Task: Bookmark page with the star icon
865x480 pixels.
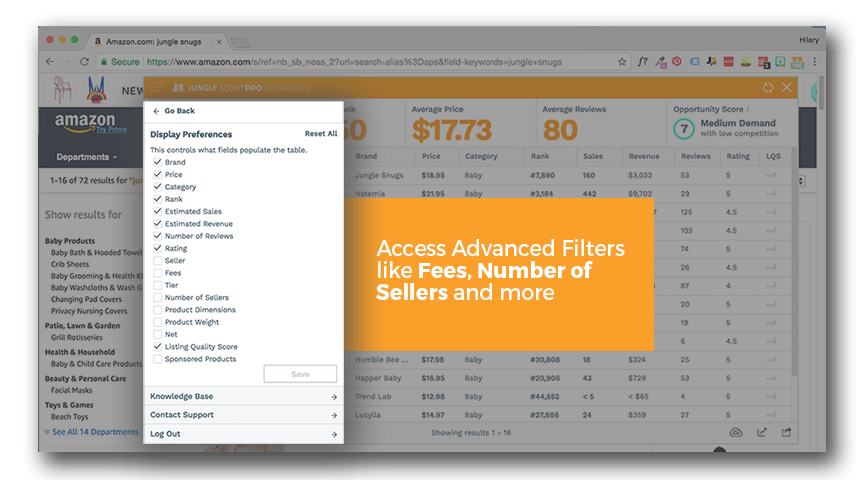Action: tap(622, 62)
